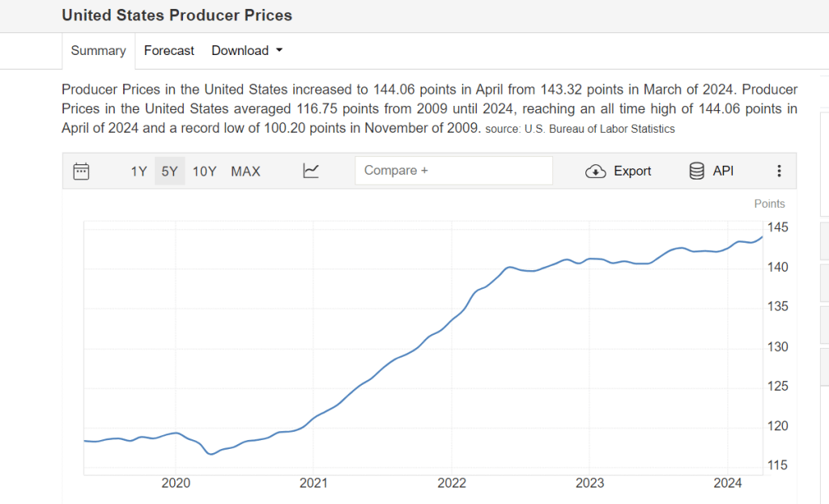Click the chart line's 2024 peak endpoint
The height and width of the screenshot is (504, 829).
pos(761,236)
